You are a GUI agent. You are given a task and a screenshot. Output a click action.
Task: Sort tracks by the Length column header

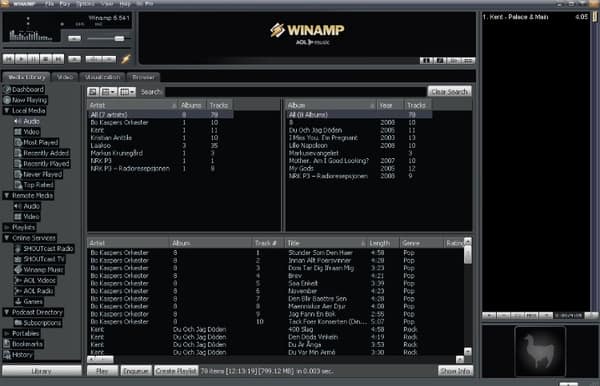click(x=383, y=243)
